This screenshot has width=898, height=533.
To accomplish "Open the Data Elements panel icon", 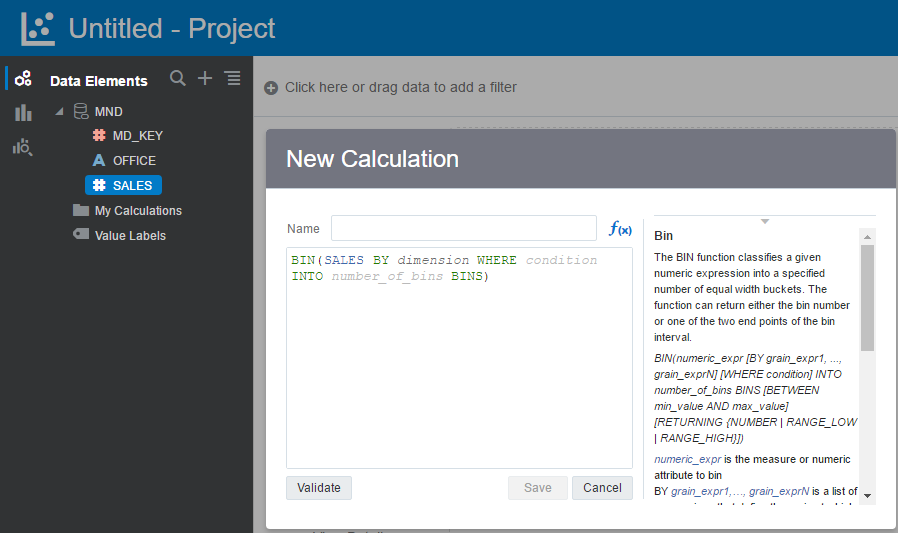I will (23, 78).
